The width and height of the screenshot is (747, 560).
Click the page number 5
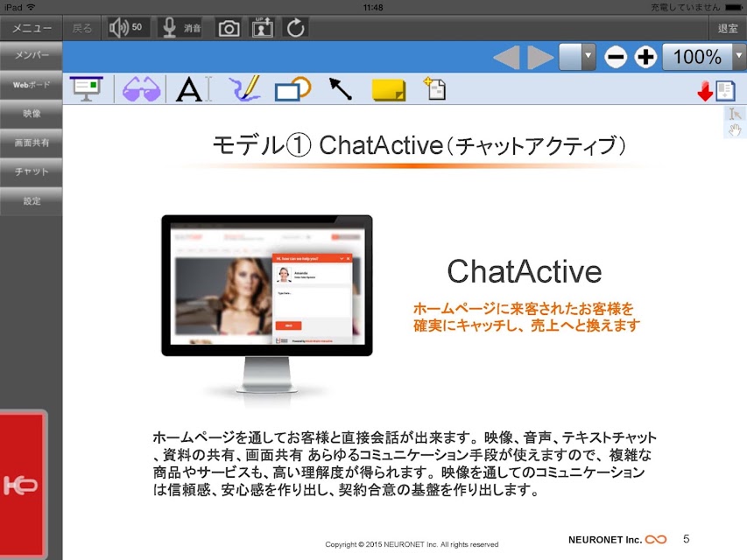(686, 539)
